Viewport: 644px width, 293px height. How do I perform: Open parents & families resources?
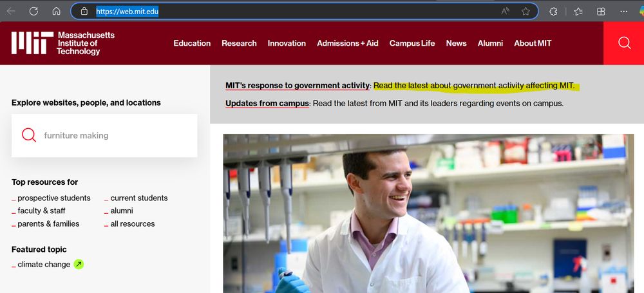[x=48, y=224]
